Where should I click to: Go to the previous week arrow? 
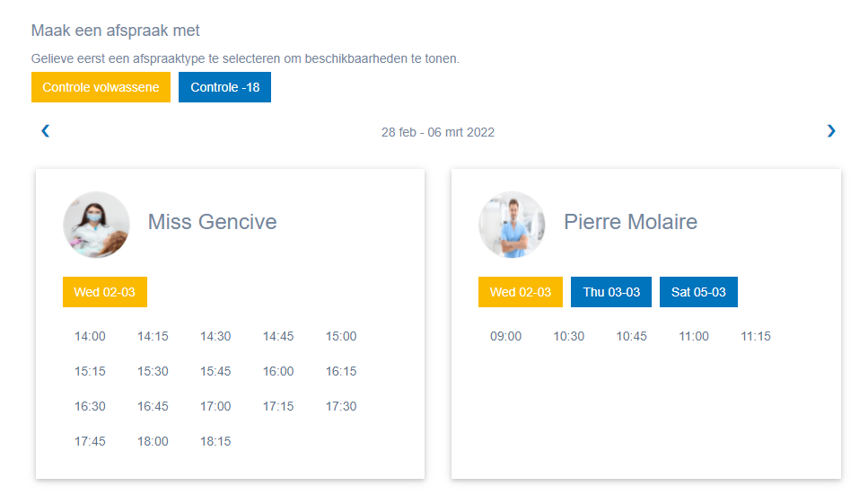coord(46,131)
